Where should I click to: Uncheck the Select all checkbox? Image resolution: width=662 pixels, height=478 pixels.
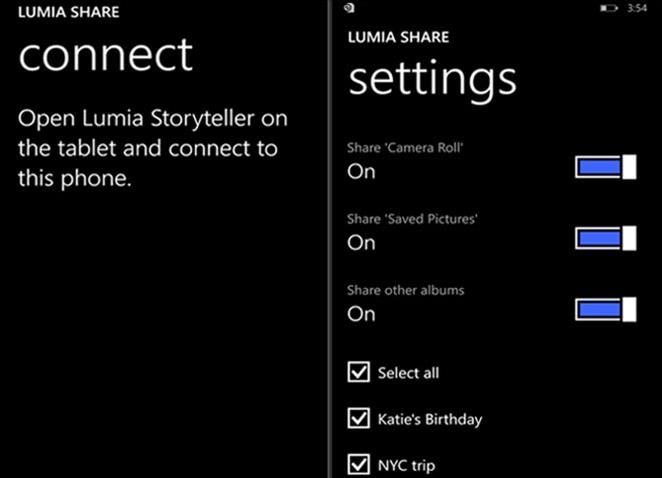[358, 373]
